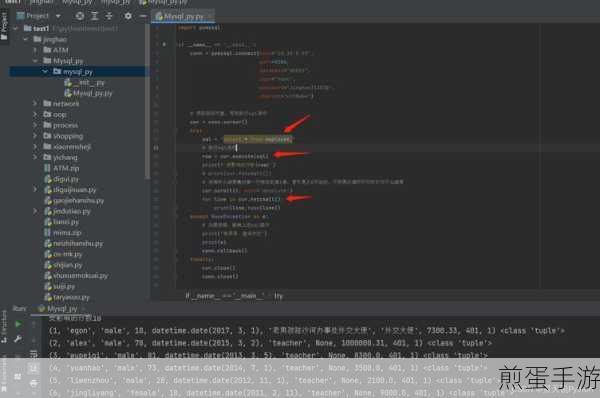Click the try breadcrumb below editor
This screenshot has width=600, height=398.
click(x=278, y=296)
